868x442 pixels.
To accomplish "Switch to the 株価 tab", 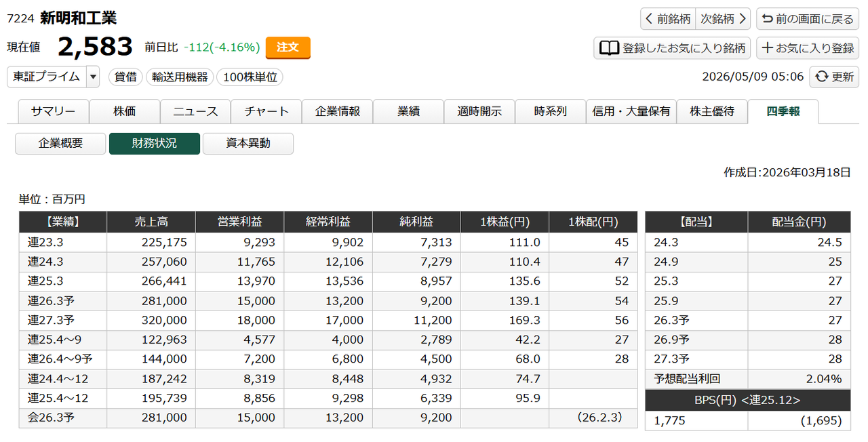I will tap(125, 111).
